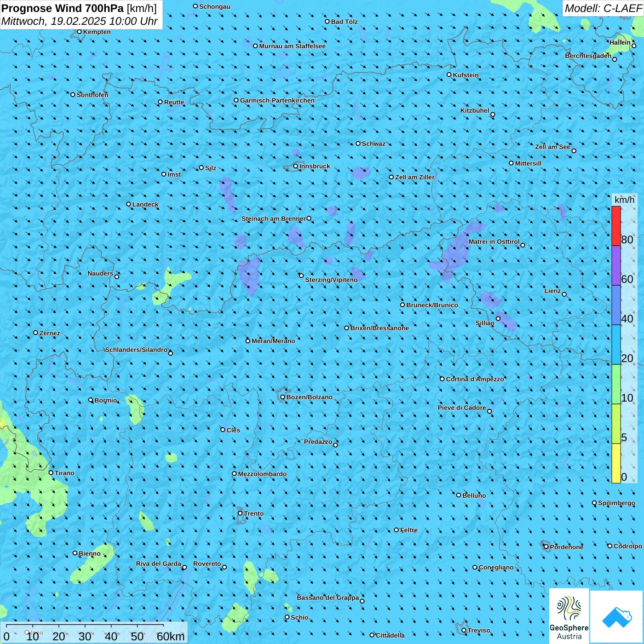Viewport: 644px width, 644px height.
Task: Select the Trento city label
Action: [254, 513]
